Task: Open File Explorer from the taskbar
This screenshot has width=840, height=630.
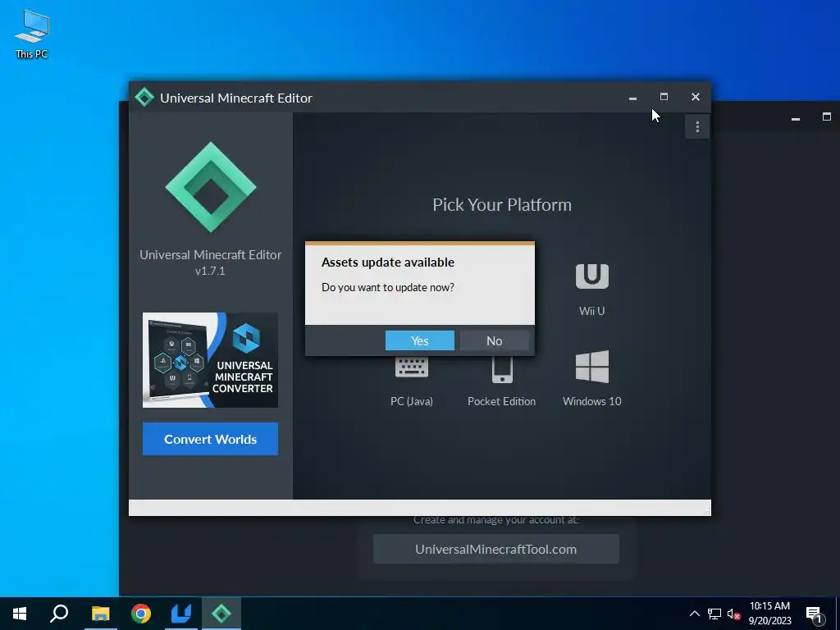Action: (x=100, y=614)
